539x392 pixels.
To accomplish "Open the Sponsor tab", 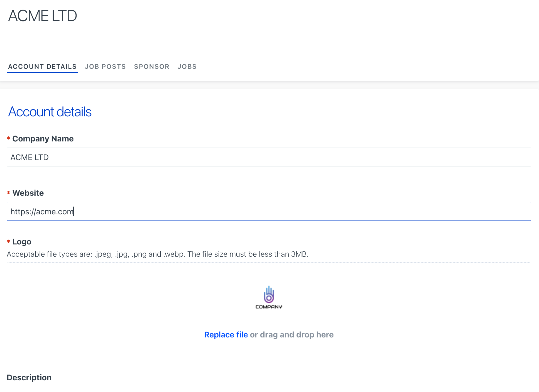I will (152, 67).
